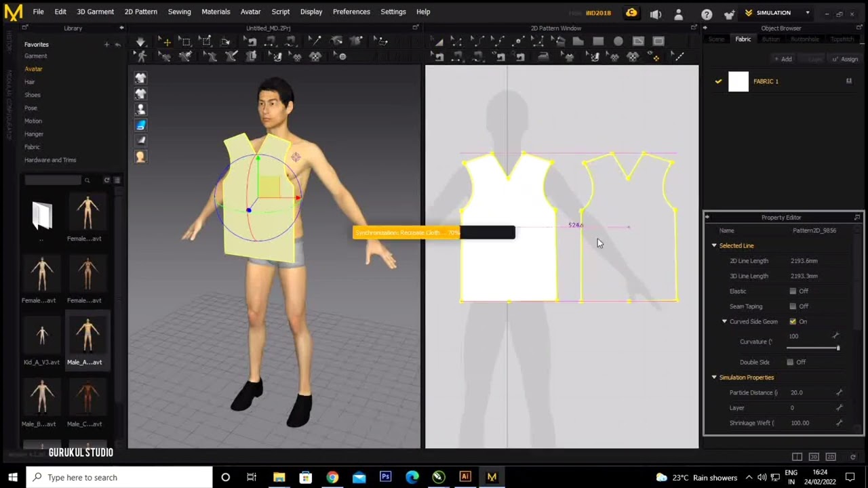The image size is (868, 488).
Task: Select the Select/Move tool with yellow cross
Action: 165,42
